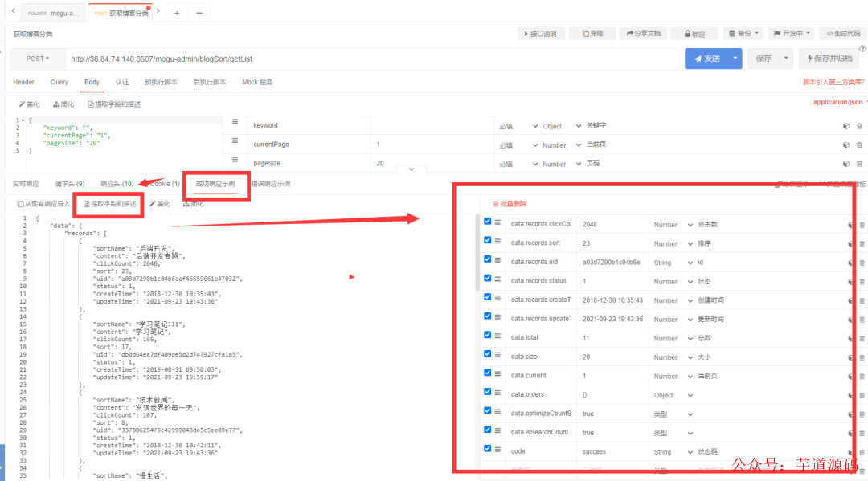Click drag handle of the code row
868x481 pixels.
[497, 450]
